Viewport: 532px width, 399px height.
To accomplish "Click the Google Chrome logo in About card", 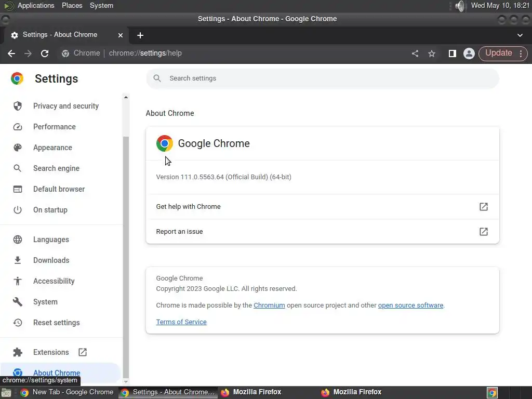I will 165,143.
